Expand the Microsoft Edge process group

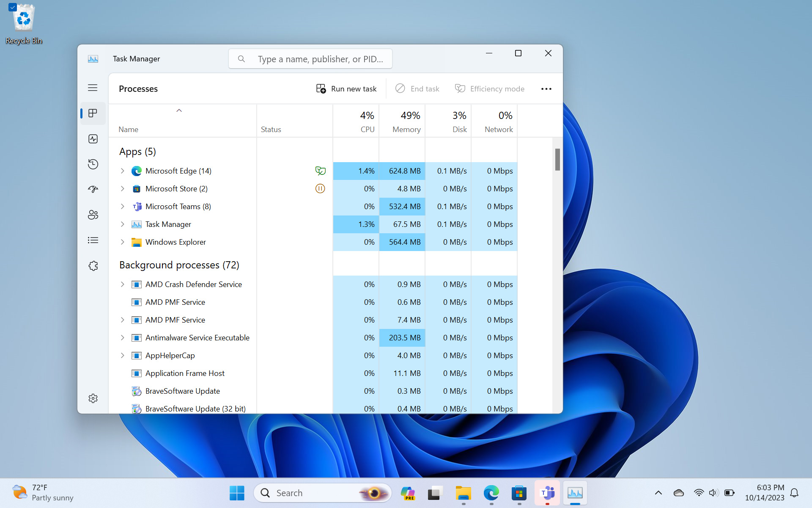123,171
